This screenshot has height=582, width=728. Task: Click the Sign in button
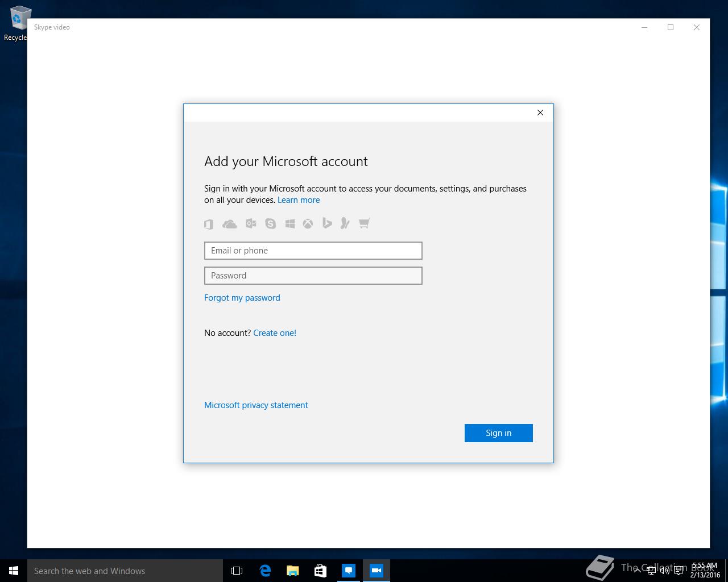(x=499, y=433)
